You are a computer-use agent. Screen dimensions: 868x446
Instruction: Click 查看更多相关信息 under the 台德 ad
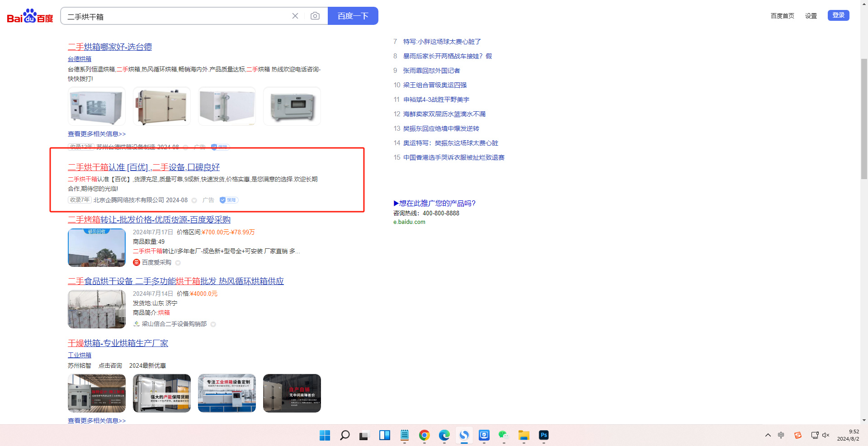97,134
